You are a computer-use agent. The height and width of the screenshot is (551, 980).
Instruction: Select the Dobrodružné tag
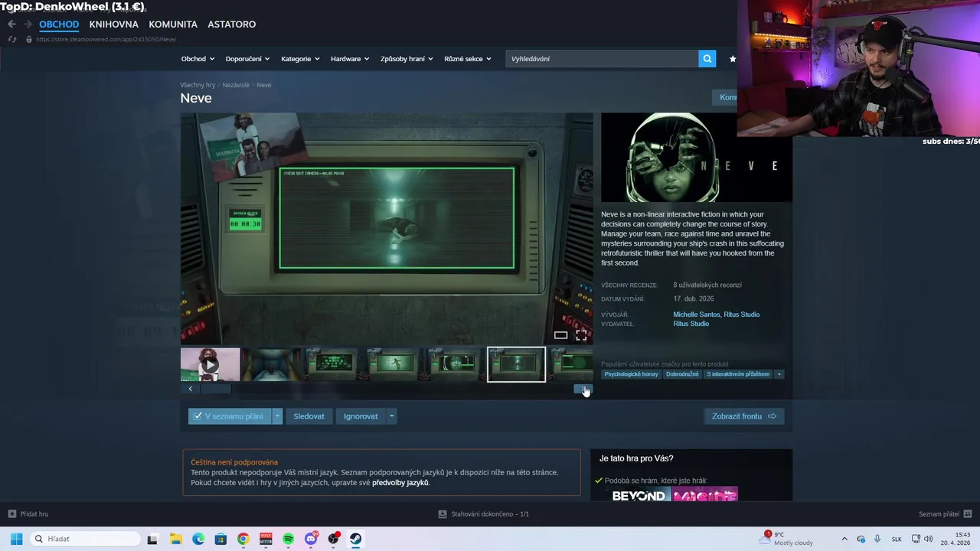tap(682, 374)
